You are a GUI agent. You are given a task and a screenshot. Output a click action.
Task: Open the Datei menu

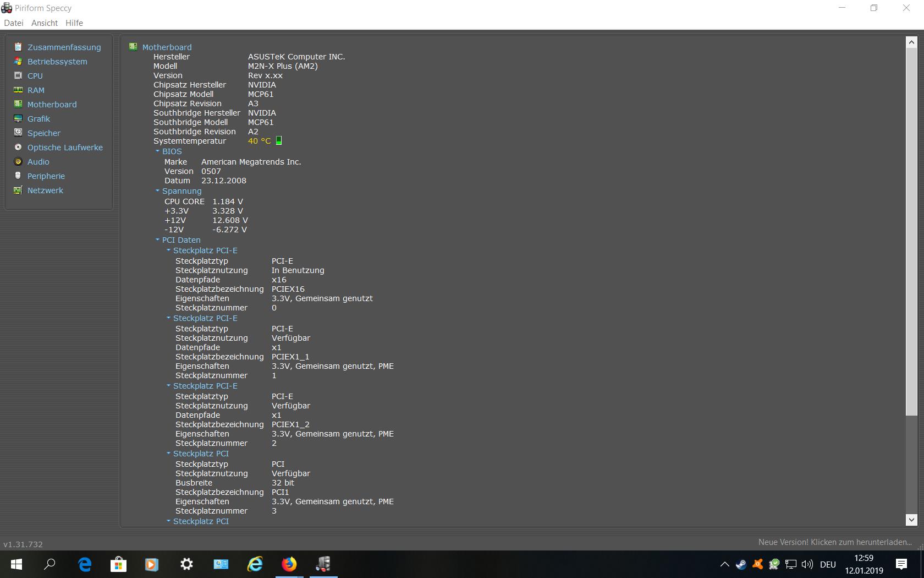[x=14, y=23]
